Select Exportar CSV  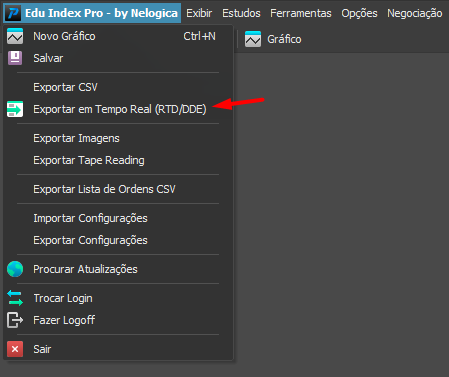(118, 87)
